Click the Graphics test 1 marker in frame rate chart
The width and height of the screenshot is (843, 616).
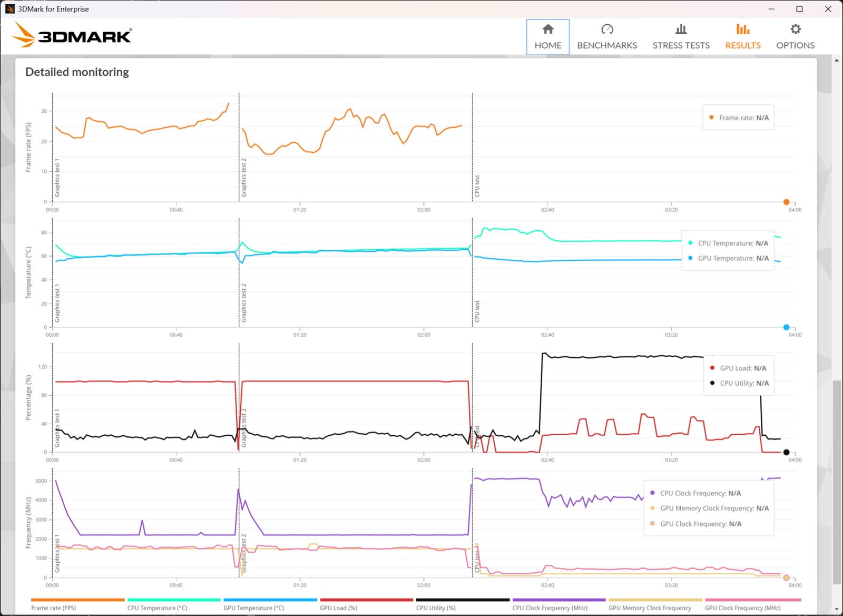(x=57, y=178)
